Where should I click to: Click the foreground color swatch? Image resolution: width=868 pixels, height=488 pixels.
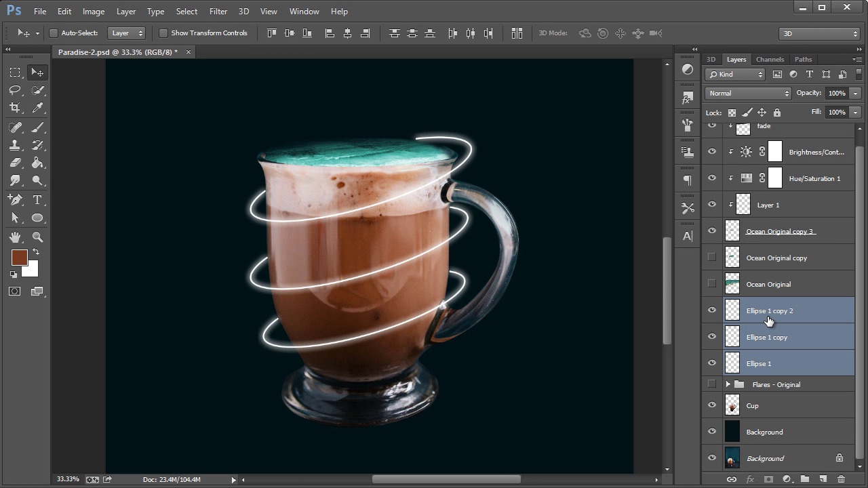coord(18,258)
